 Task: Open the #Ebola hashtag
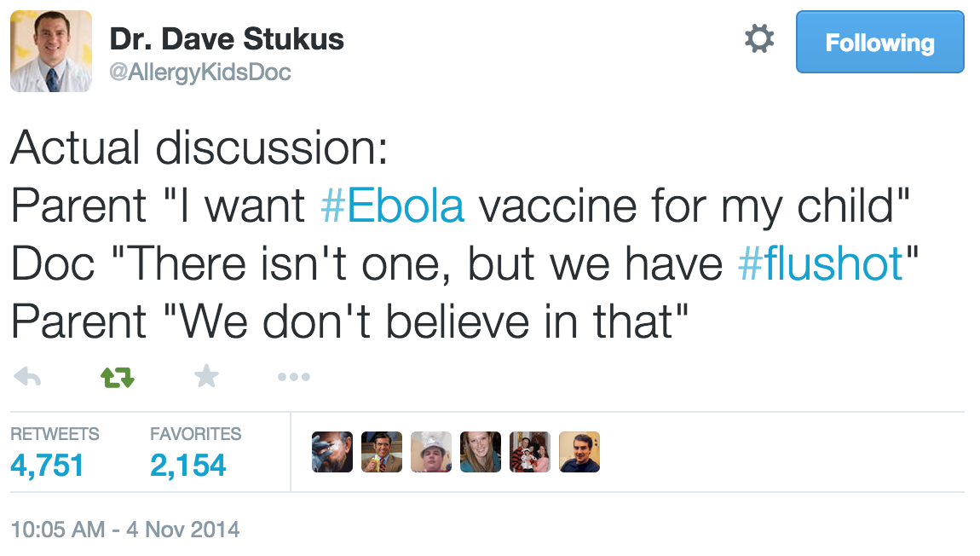coord(393,206)
